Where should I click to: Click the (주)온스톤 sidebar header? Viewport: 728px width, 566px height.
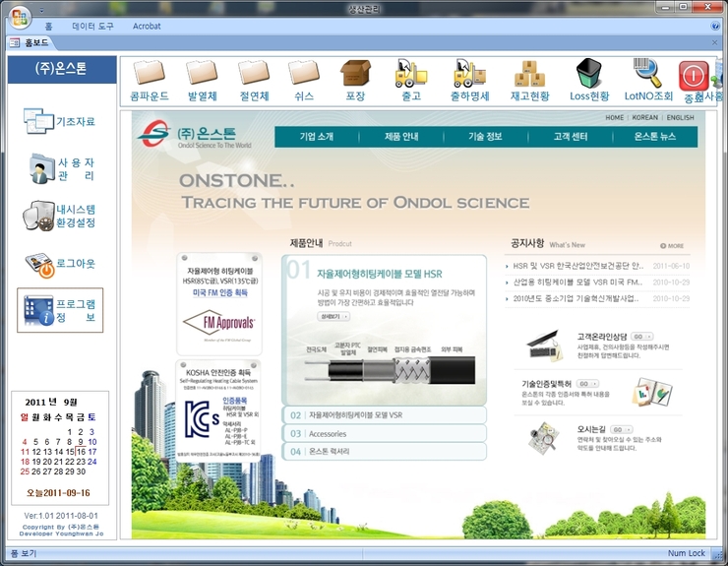point(62,69)
